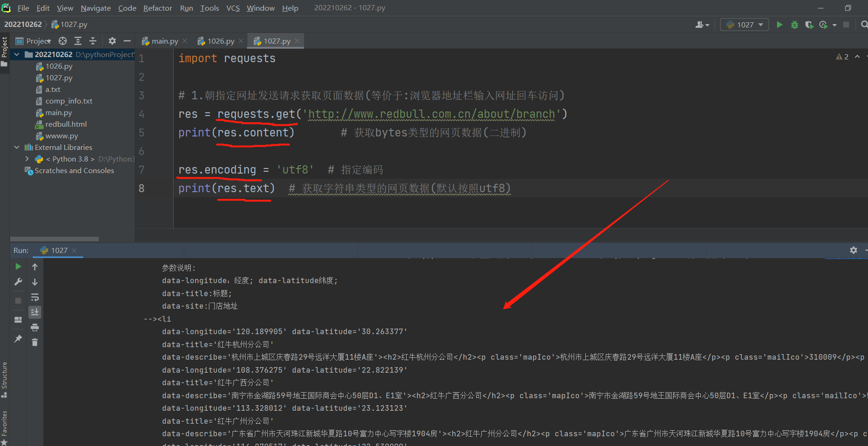
Task: Open Search Everywhere magnifier icon
Action: click(x=864, y=25)
